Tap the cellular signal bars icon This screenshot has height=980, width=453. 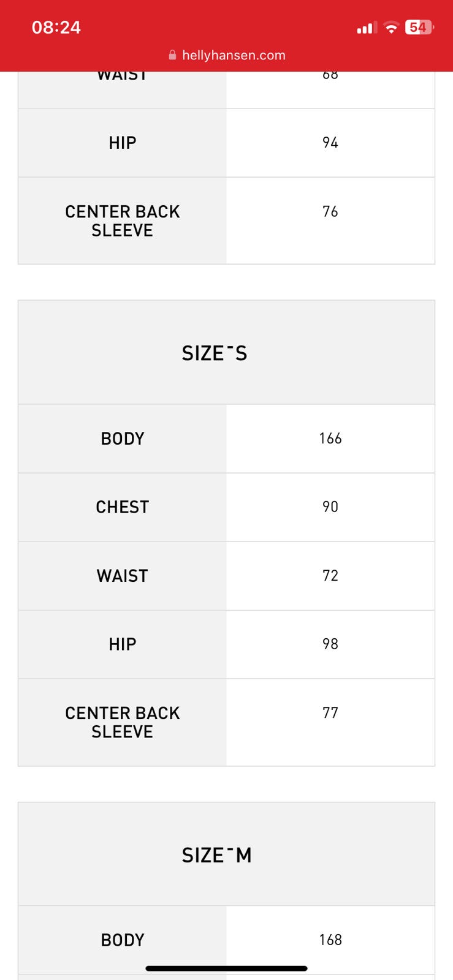coord(367,28)
